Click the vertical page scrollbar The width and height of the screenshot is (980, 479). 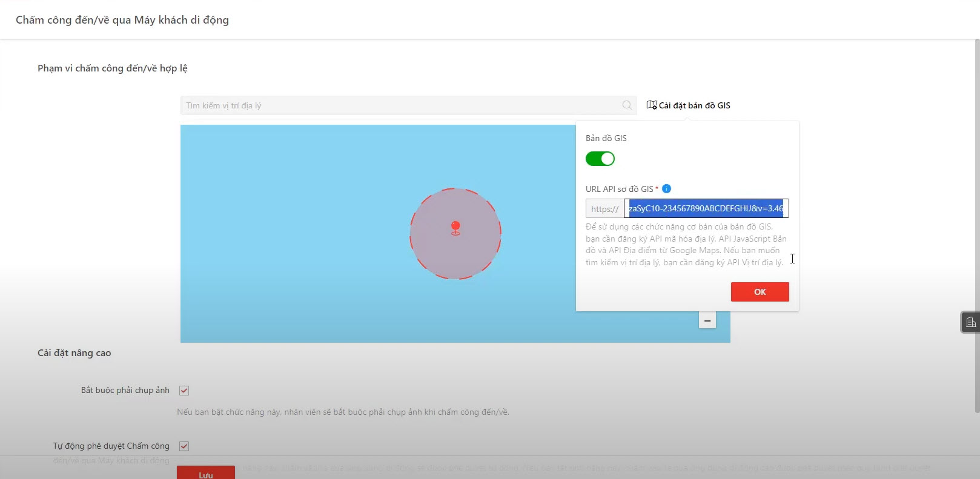tap(976, 224)
